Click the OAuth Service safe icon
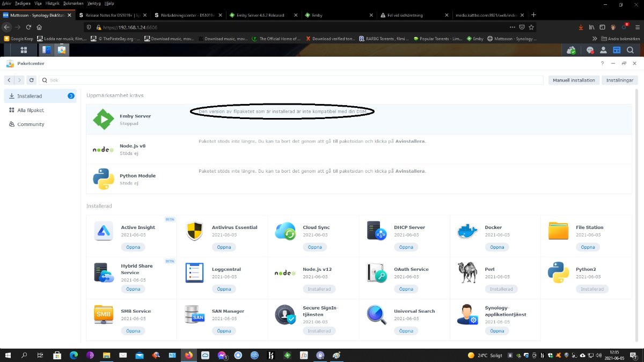644x362 pixels. (377, 273)
